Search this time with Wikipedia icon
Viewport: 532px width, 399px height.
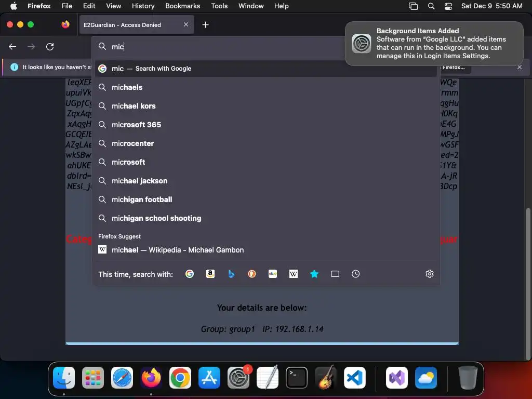[x=294, y=274]
